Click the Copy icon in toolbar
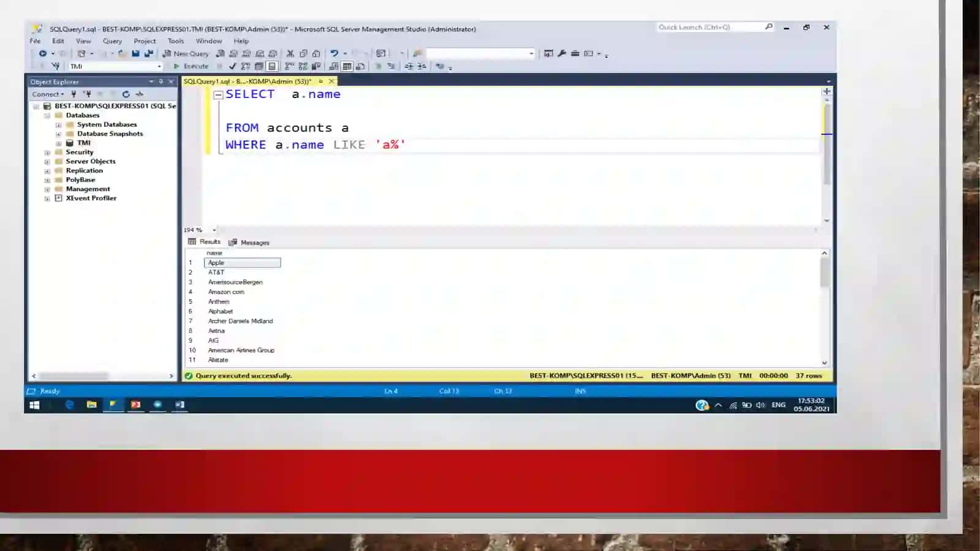 click(303, 54)
